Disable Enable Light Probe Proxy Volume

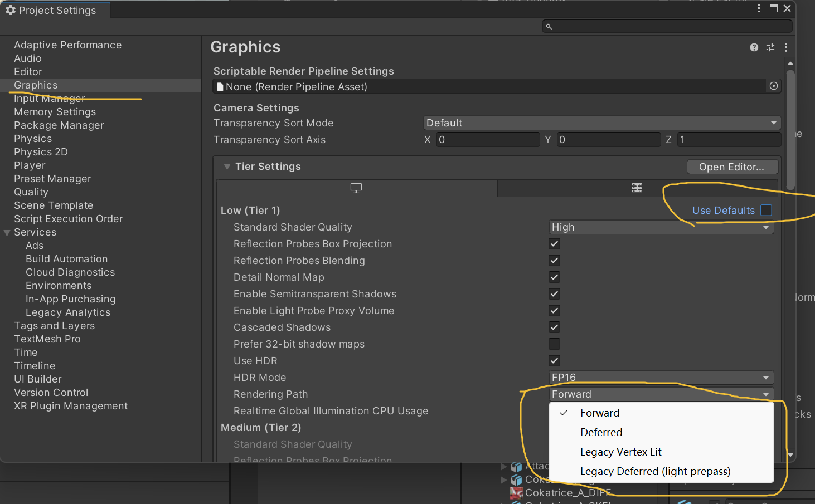(x=554, y=310)
